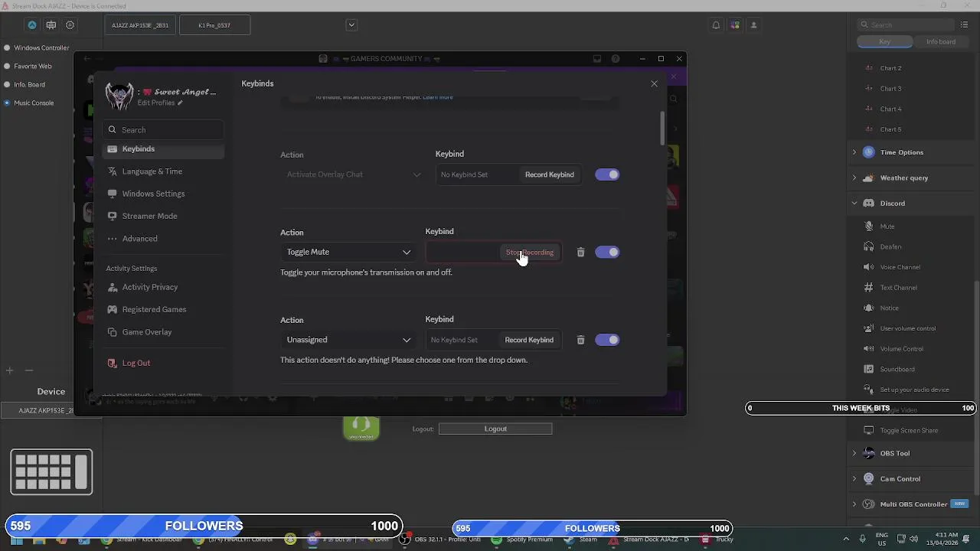
Task: Click Stop Recording for Toggle Mute
Action: coord(529,253)
